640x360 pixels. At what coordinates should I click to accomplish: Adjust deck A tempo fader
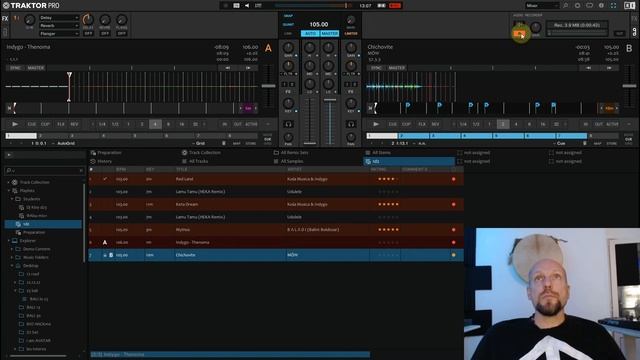[x=268, y=86]
